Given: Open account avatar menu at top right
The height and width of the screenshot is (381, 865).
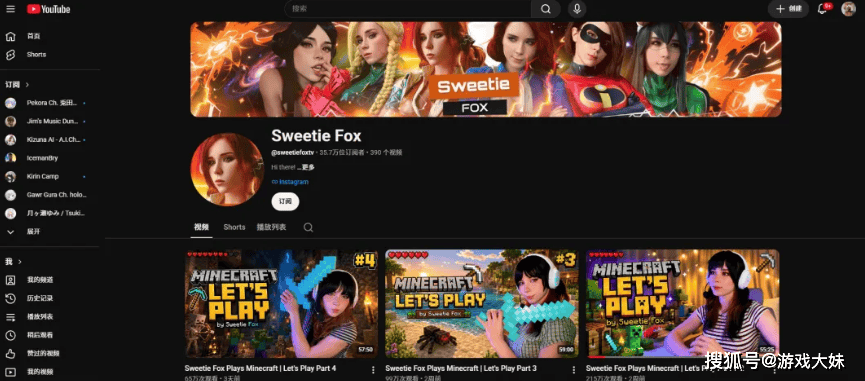Looking at the screenshot, I should pyautogui.click(x=848, y=9).
